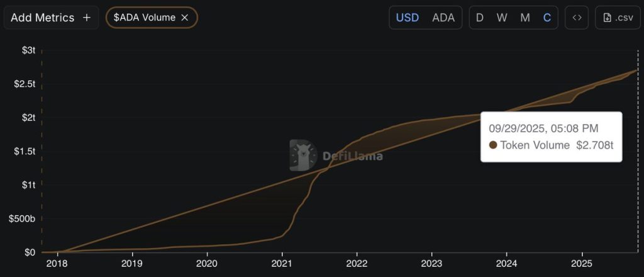This screenshot has width=644, height=277.
Task: Click the .csv download icon
Action: pyautogui.click(x=608, y=18)
